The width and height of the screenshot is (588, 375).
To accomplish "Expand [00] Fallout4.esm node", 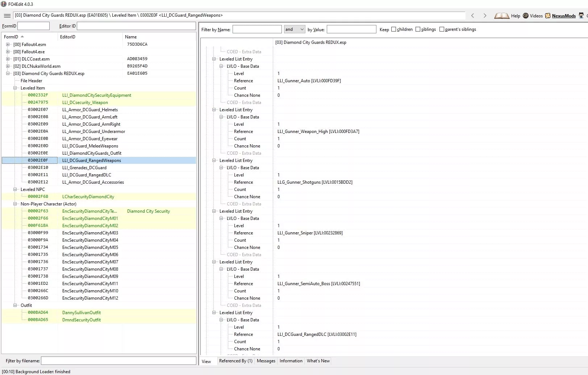I will pos(8,45).
